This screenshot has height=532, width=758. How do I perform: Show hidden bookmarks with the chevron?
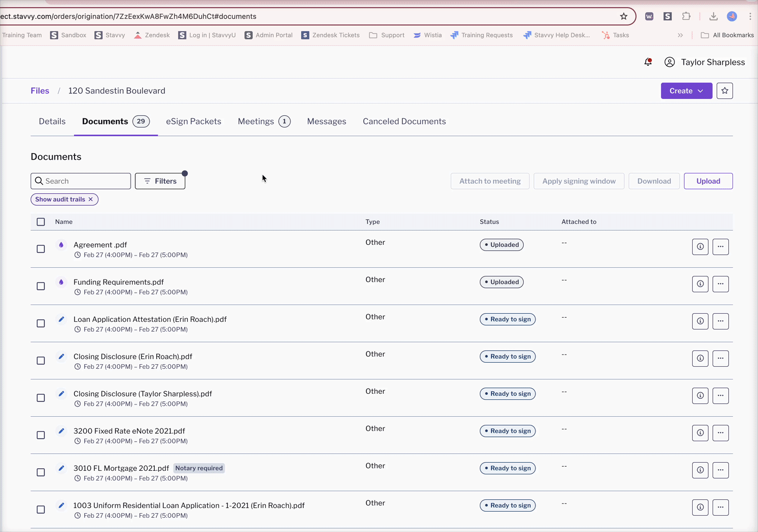[680, 35]
